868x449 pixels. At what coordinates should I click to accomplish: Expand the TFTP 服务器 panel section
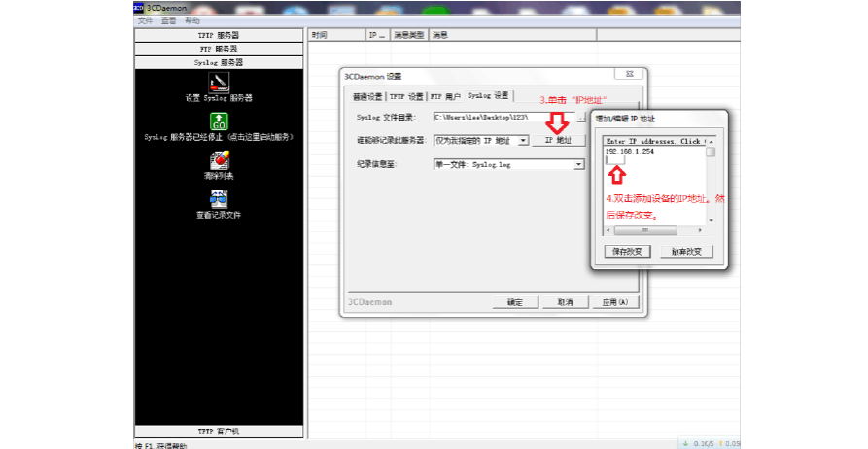click(x=219, y=35)
